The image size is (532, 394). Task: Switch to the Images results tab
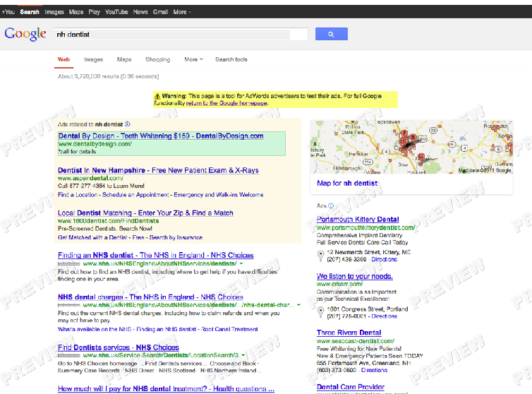(93, 59)
